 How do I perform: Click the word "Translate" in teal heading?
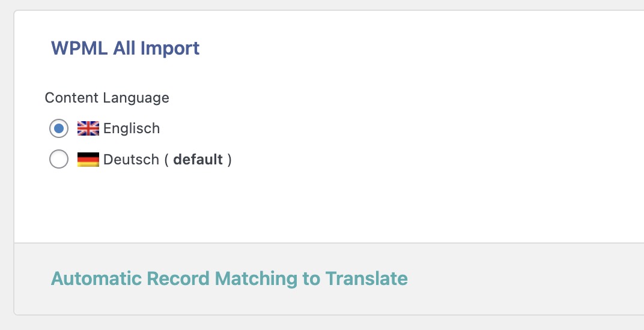[x=366, y=278]
